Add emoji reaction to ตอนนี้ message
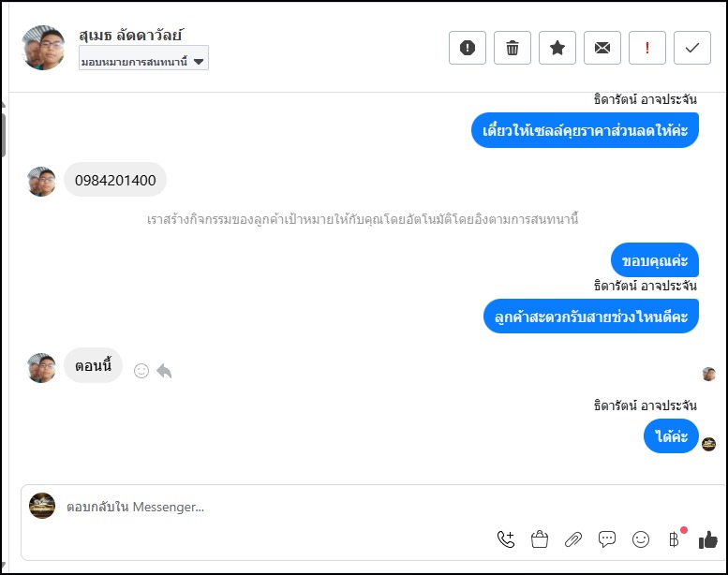This screenshot has height=575, width=728. coord(141,371)
